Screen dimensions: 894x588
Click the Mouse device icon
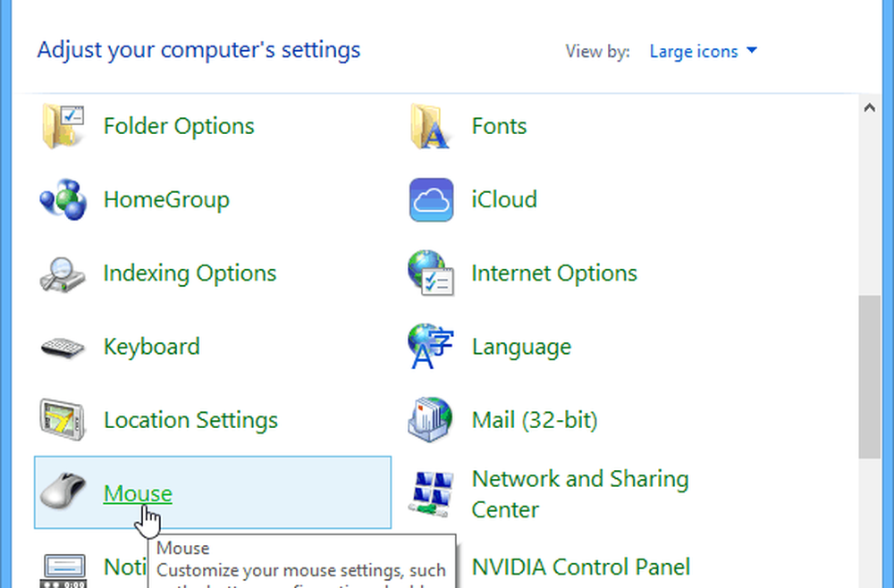[62, 493]
